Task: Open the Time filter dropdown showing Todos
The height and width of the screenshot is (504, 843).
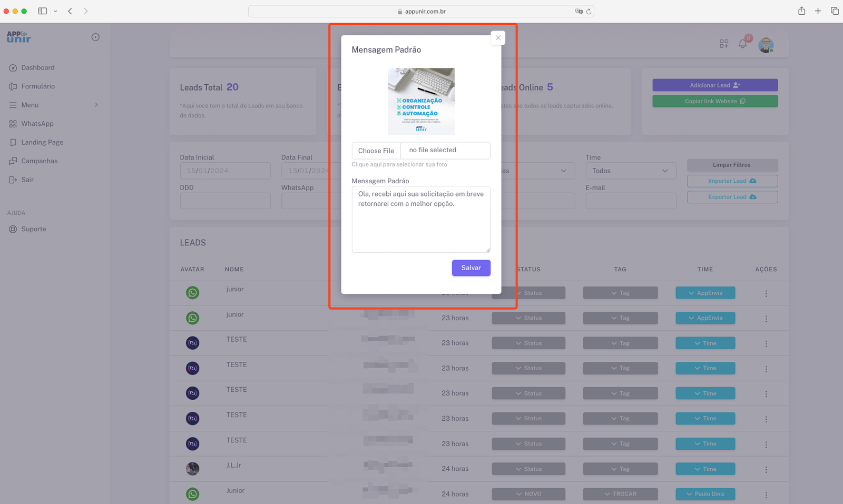Action: pos(630,171)
